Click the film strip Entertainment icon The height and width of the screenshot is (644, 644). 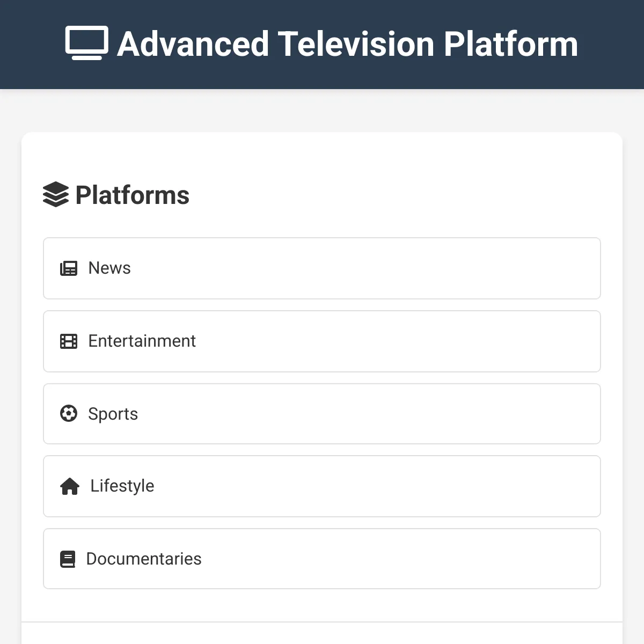(x=69, y=341)
